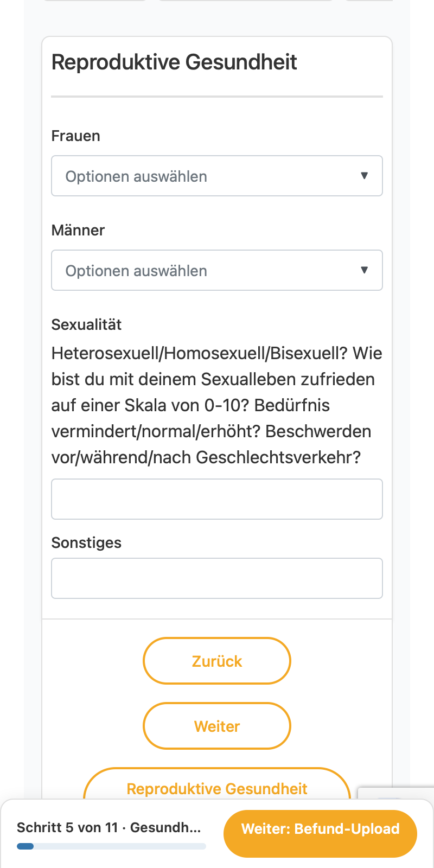The height and width of the screenshot is (868, 434).
Task: Focus the Sexualität text field
Action: click(x=217, y=499)
